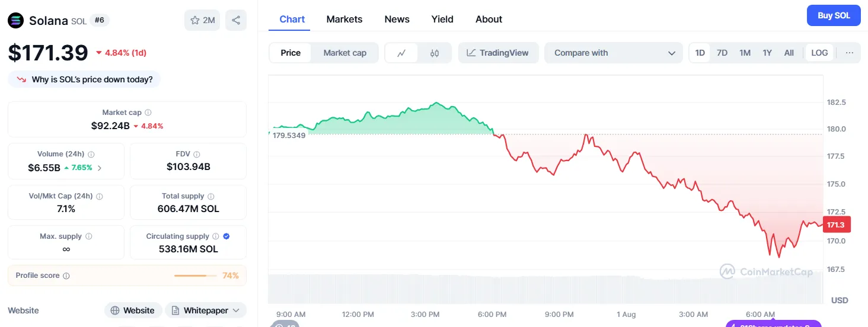This screenshot has height=327, width=868.
Task: Toggle the LOG scale option
Action: click(819, 53)
